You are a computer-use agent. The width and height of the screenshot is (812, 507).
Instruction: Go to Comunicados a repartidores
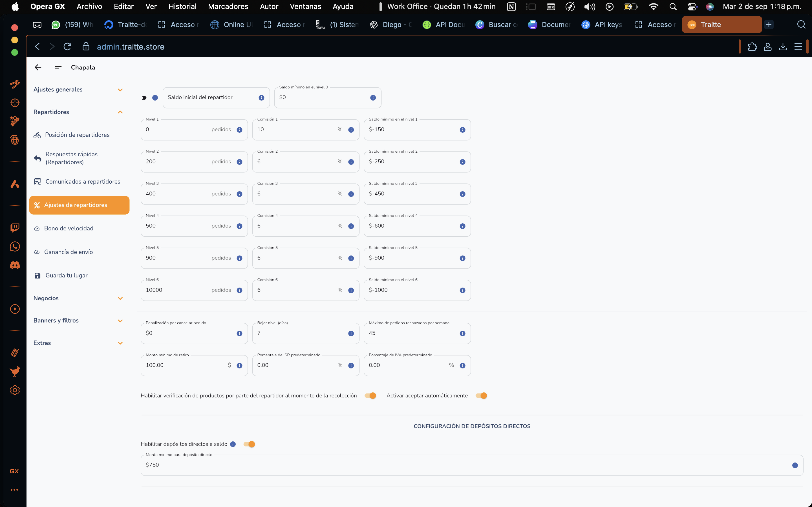click(x=83, y=181)
